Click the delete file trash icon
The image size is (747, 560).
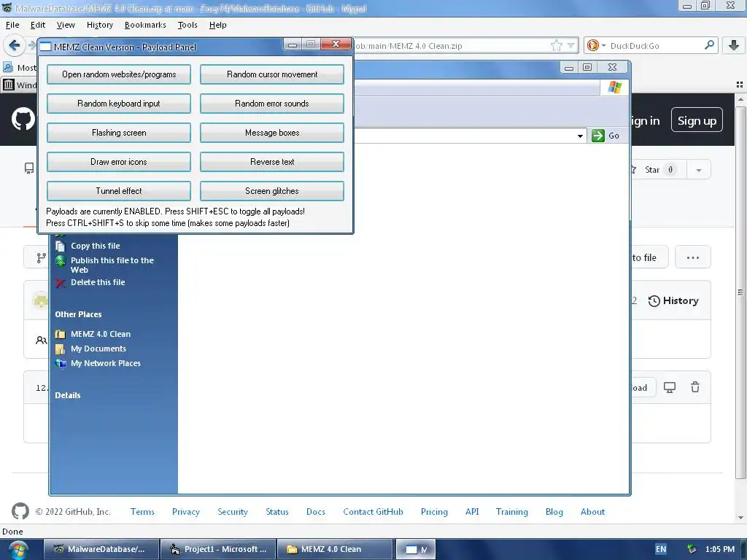695,387
